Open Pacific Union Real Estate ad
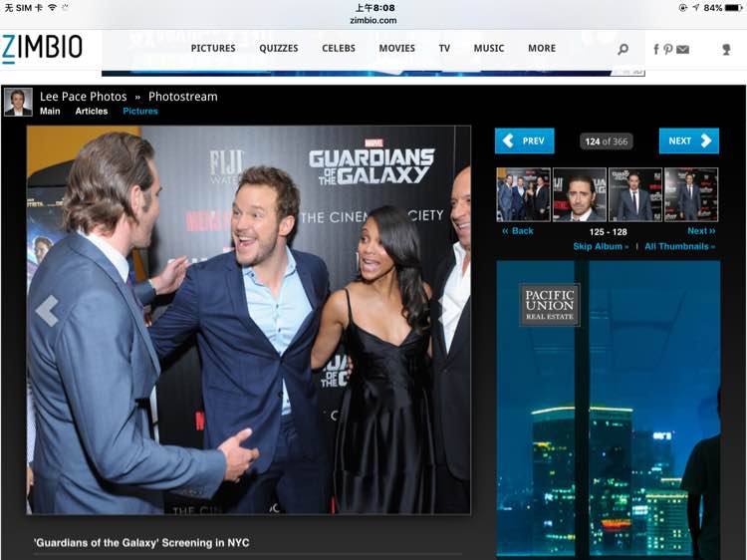747x560 pixels. pos(609,410)
